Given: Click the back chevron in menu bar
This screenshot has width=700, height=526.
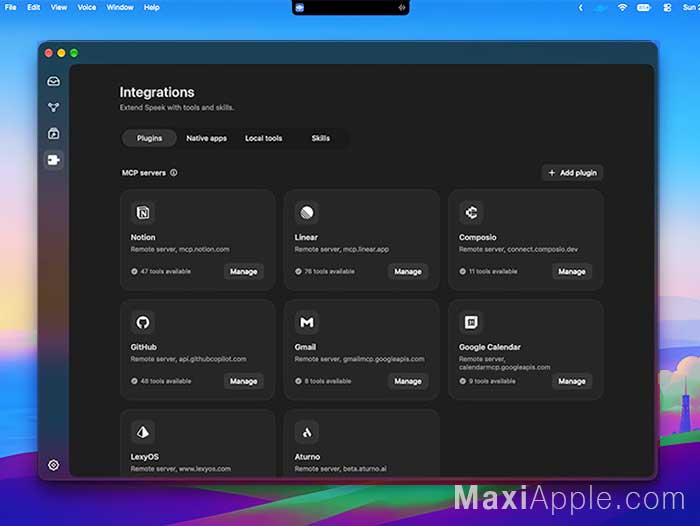Looking at the screenshot, I should 580,7.
